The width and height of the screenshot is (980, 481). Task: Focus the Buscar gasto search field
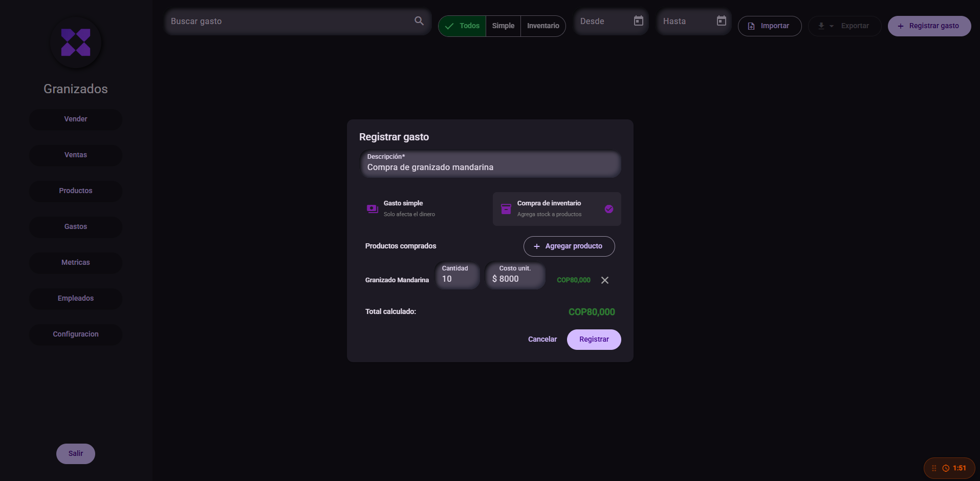pos(298,21)
